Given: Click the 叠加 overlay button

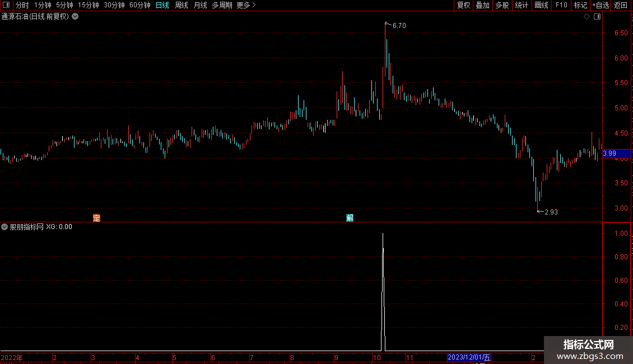Looking at the screenshot, I should (482, 5).
